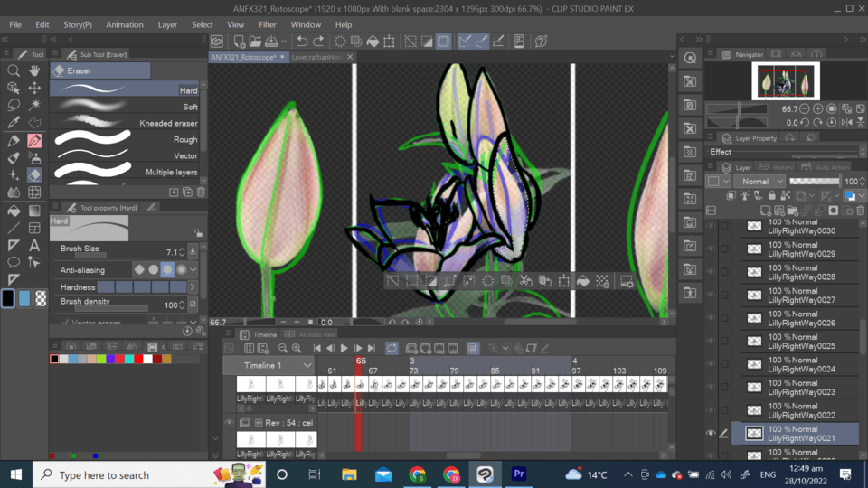Select the Auto select wand tool

(34, 105)
